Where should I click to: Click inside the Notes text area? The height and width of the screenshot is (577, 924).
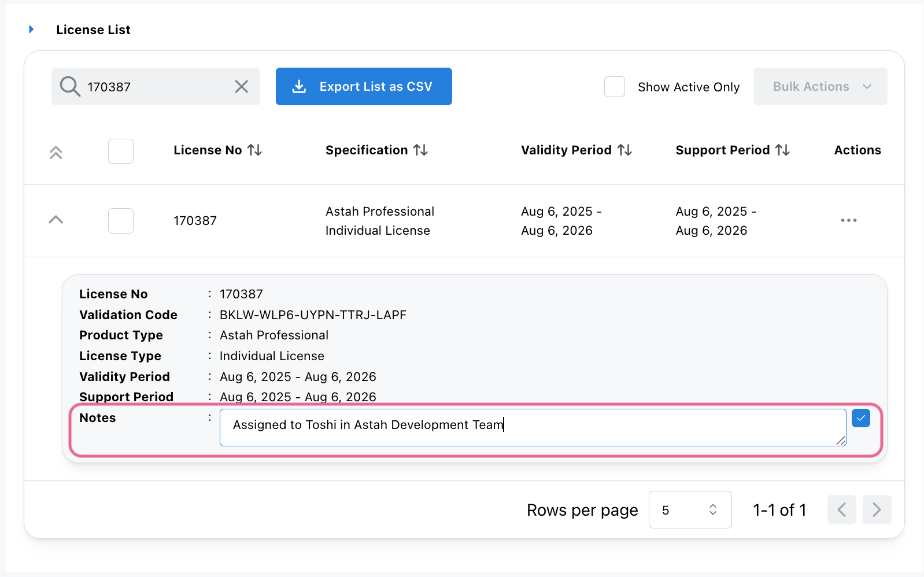tap(533, 427)
